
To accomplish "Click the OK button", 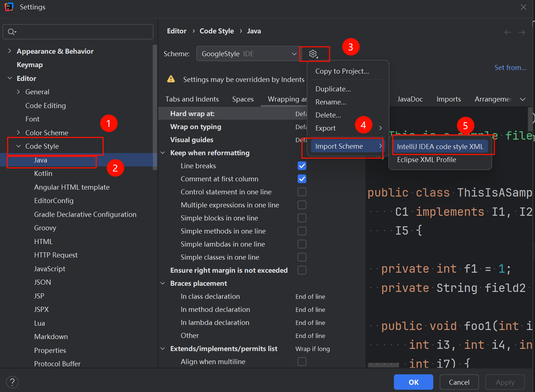I will pos(413,382).
